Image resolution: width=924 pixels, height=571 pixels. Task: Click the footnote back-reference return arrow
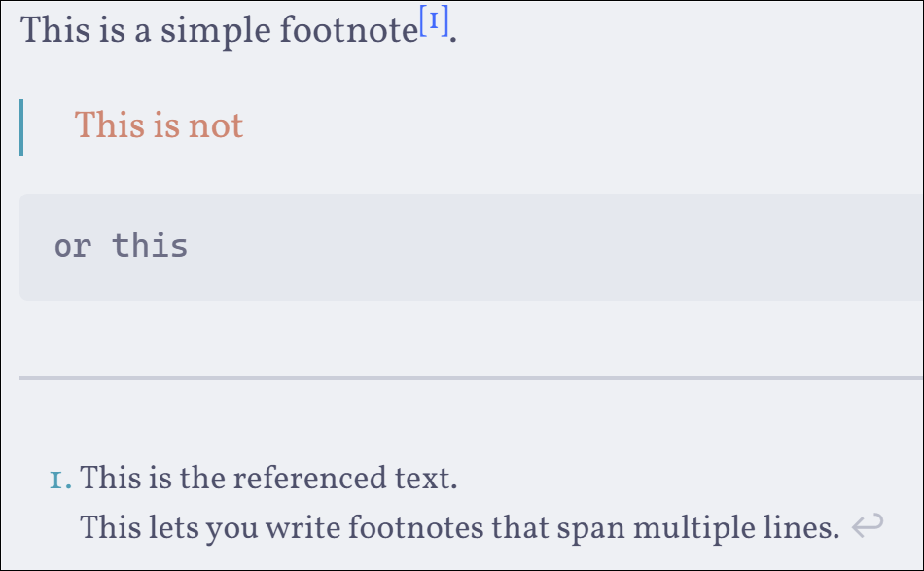(867, 527)
